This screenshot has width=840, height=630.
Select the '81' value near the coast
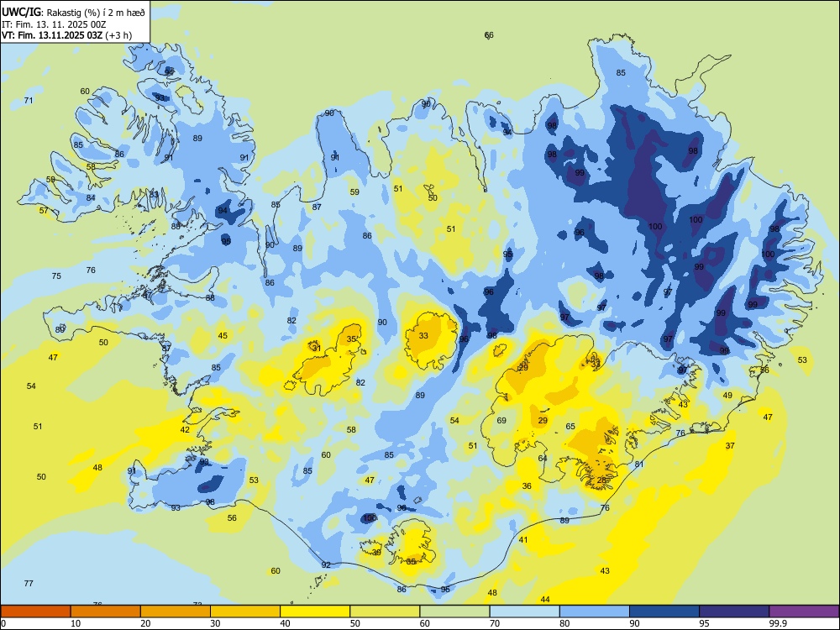coord(639,464)
